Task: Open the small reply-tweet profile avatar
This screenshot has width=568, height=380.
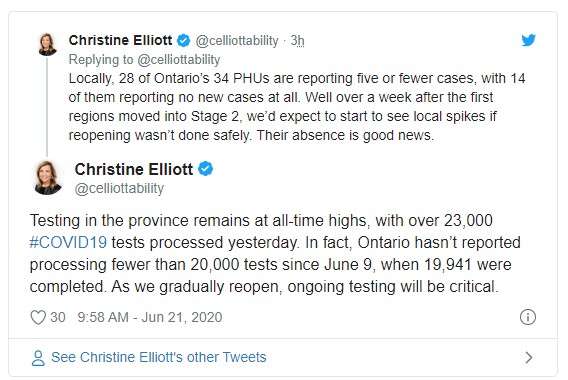Action: (x=47, y=44)
